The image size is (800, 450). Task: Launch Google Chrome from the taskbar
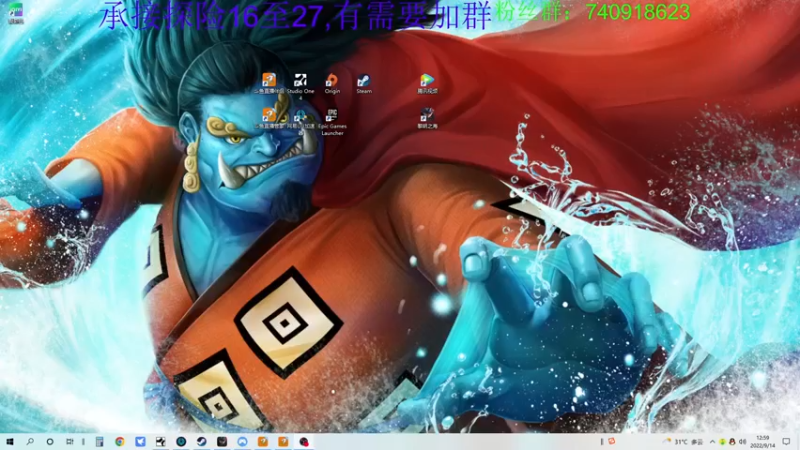pyautogui.click(x=120, y=441)
